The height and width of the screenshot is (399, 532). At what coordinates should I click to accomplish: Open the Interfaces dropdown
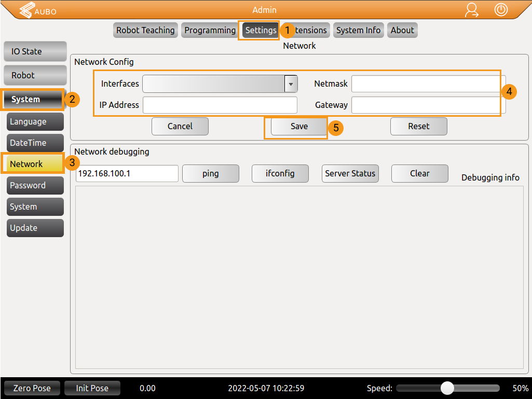coord(290,84)
